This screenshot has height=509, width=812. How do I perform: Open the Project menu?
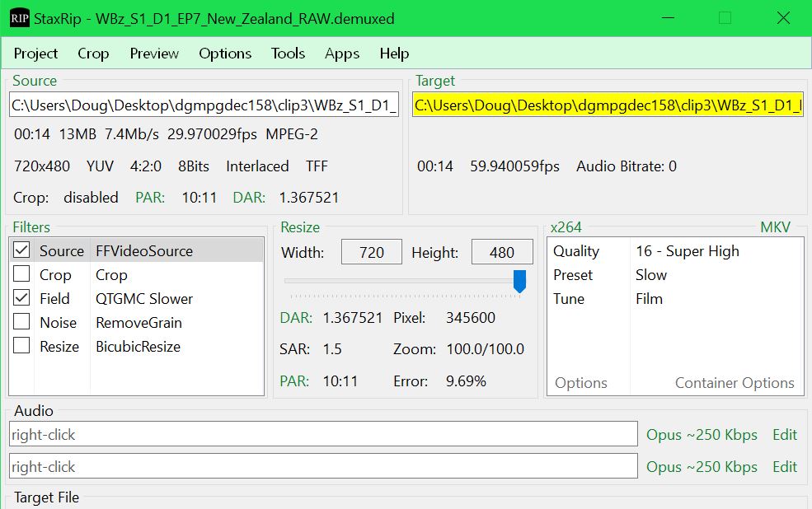(35, 54)
